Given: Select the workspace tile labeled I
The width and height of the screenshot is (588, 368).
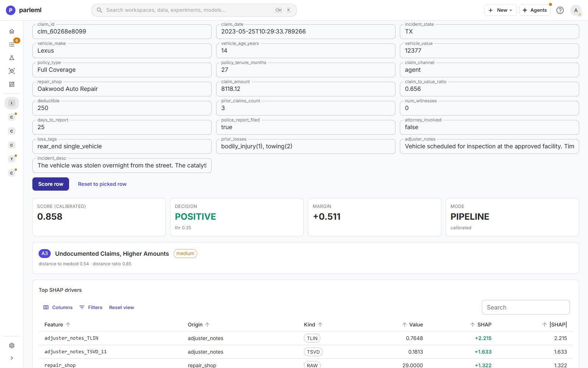Looking at the screenshot, I should coord(12,103).
